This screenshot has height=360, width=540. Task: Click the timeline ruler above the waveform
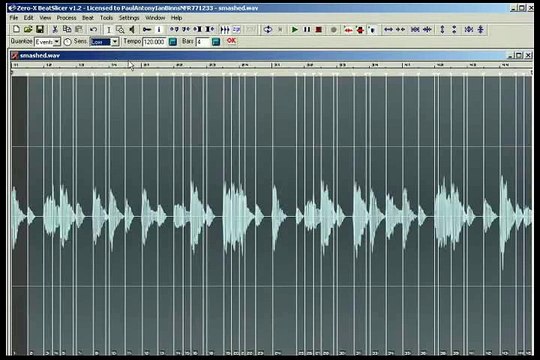(x=272, y=65)
